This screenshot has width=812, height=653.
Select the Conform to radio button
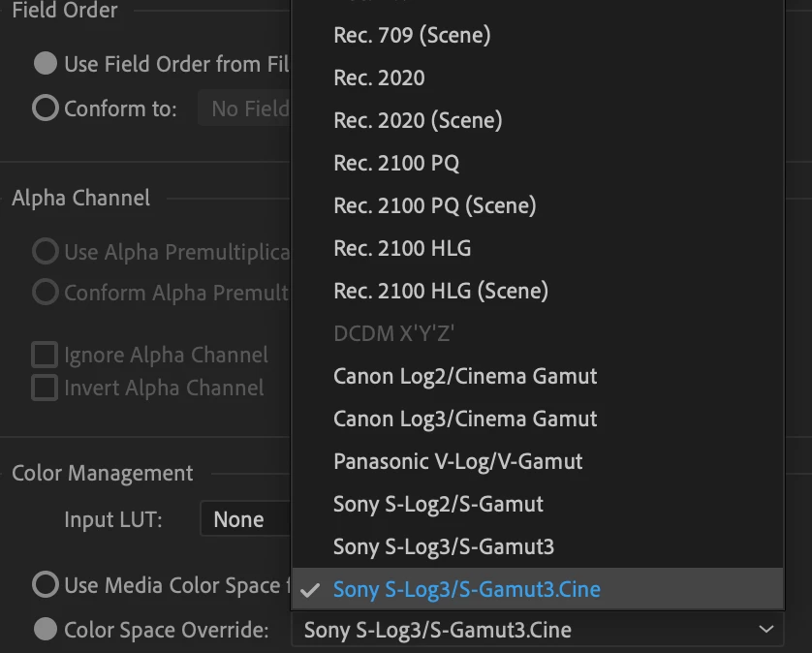[x=45, y=109]
